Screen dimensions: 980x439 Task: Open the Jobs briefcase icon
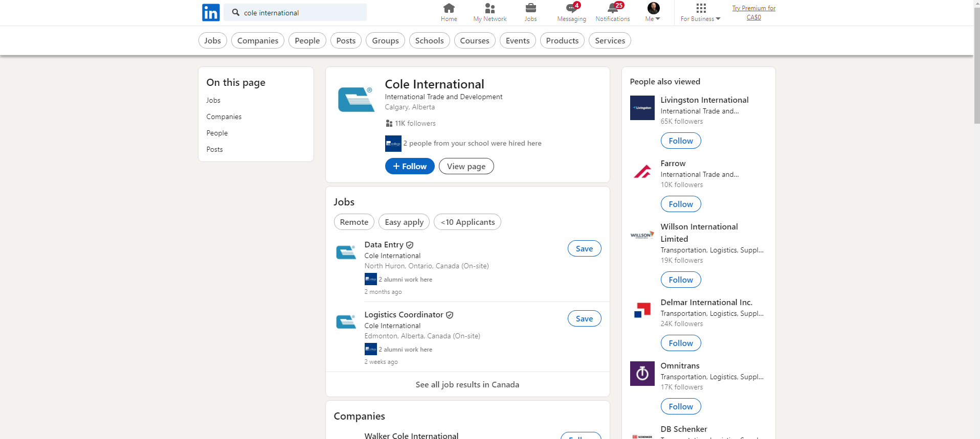coord(530,12)
